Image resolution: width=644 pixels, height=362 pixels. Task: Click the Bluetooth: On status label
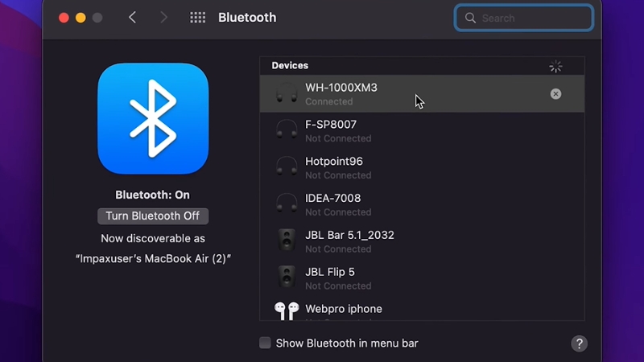coord(153,195)
